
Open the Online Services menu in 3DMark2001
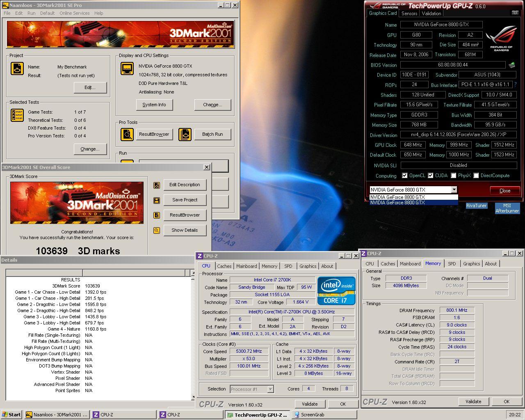(x=74, y=13)
